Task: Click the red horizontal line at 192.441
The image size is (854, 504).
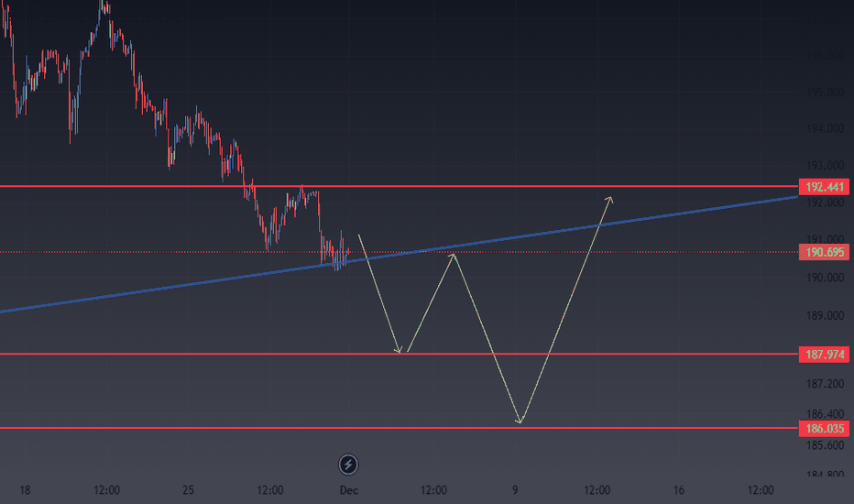Action: (399, 186)
